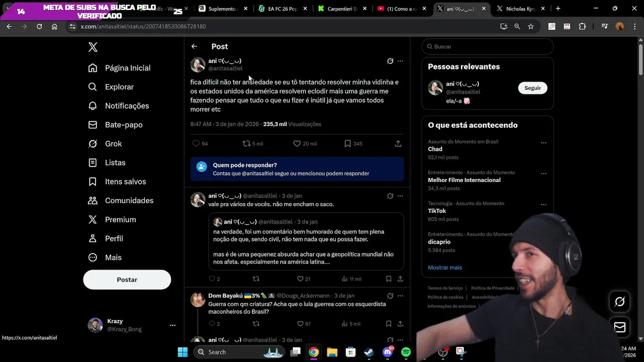Click Grok icon on the 'vale pra vários' reply
The height and width of the screenshot is (362, 644).
tap(390, 196)
